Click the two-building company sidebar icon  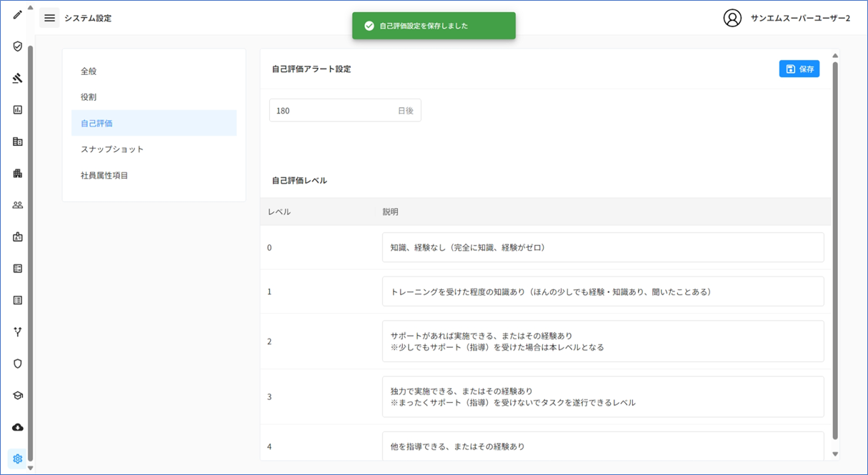pos(18,141)
